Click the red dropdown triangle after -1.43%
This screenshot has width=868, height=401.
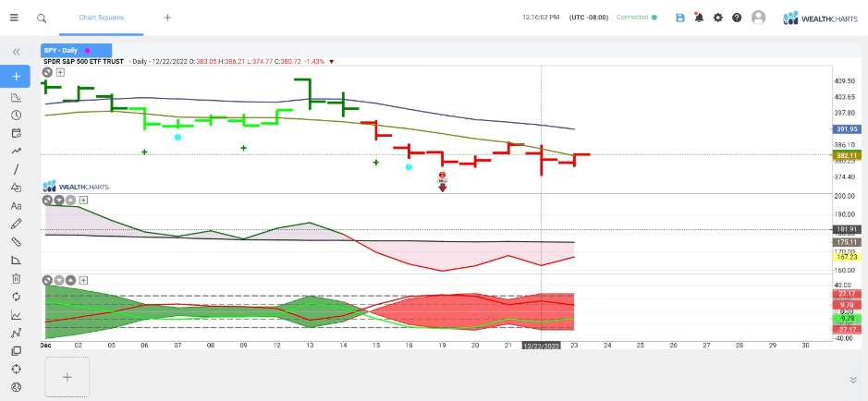coord(332,61)
